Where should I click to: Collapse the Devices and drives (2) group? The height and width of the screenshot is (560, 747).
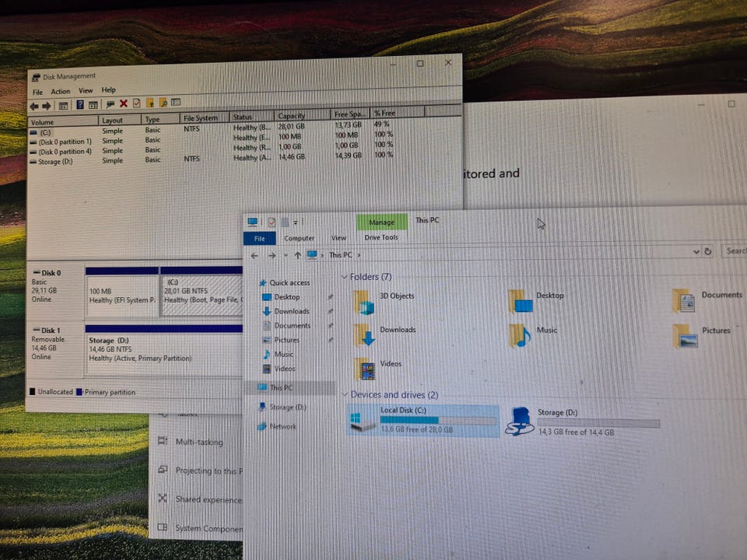(x=345, y=394)
